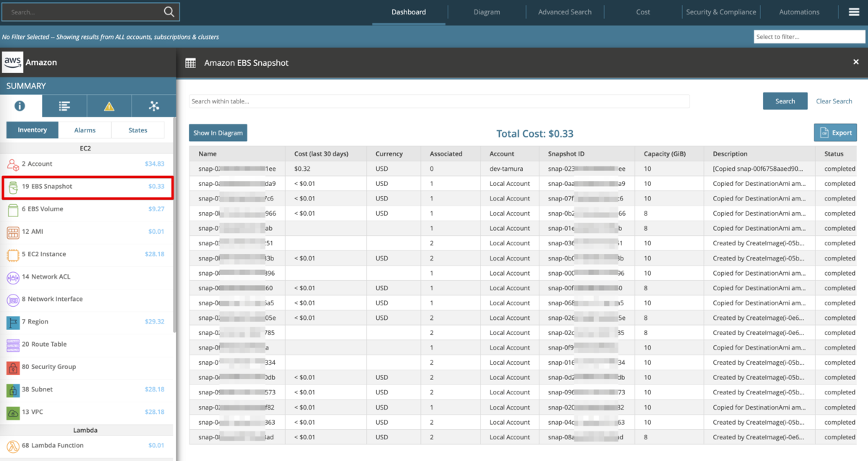Click the Route Table icon
The width and height of the screenshot is (868, 461).
tap(12, 344)
